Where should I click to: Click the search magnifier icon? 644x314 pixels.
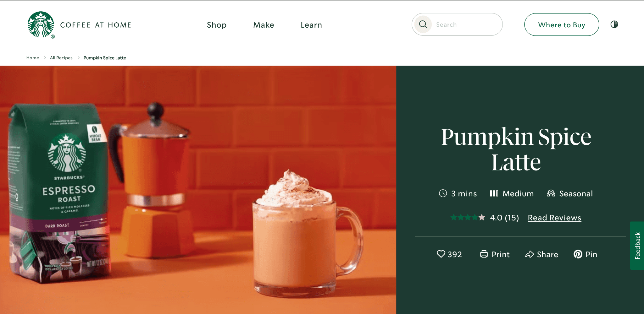[x=423, y=24]
